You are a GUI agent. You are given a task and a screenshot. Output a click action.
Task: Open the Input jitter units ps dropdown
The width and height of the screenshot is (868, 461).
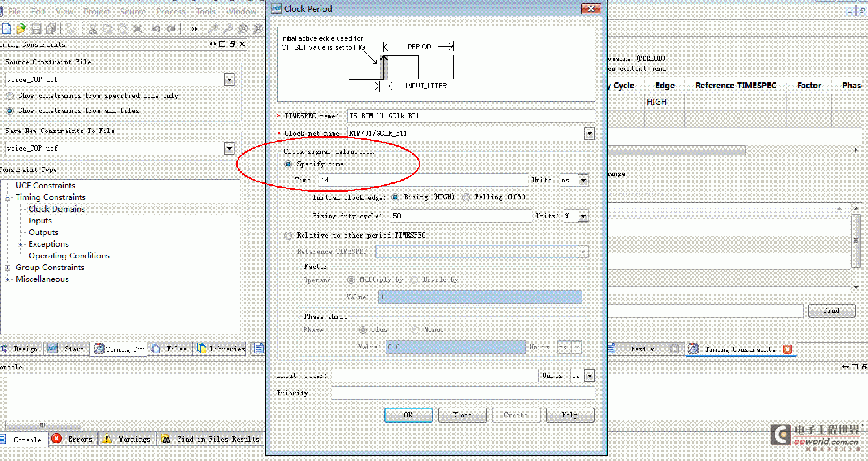click(589, 376)
